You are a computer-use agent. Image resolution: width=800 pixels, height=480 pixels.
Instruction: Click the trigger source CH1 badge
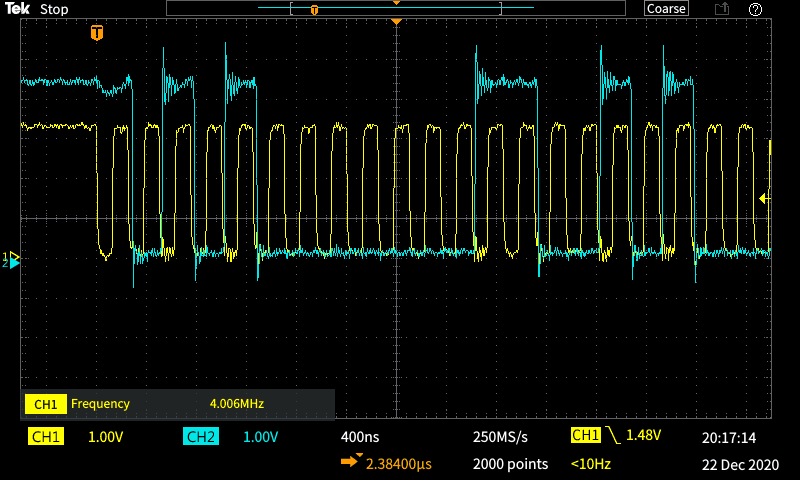click(x=585, y=436)
